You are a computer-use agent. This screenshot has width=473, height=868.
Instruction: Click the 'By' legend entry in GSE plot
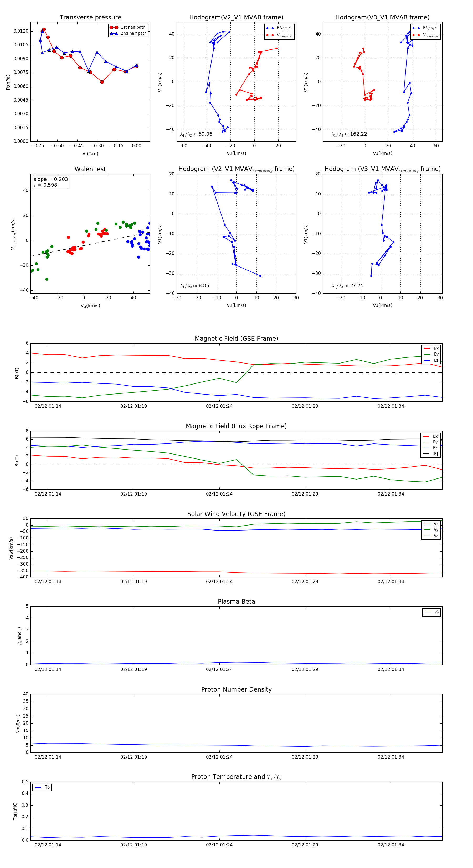click(x=431, y=354)
